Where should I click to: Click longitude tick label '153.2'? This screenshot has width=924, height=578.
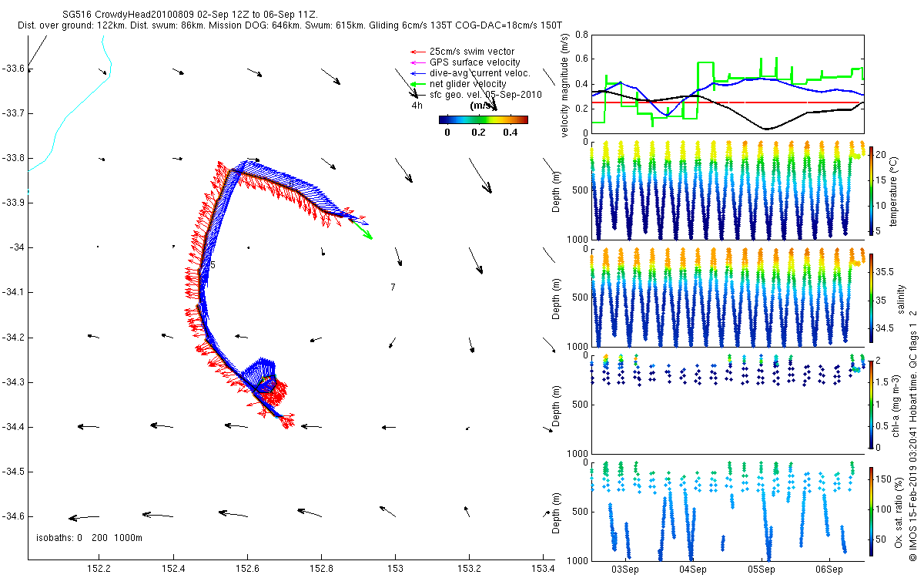point(469,569)
